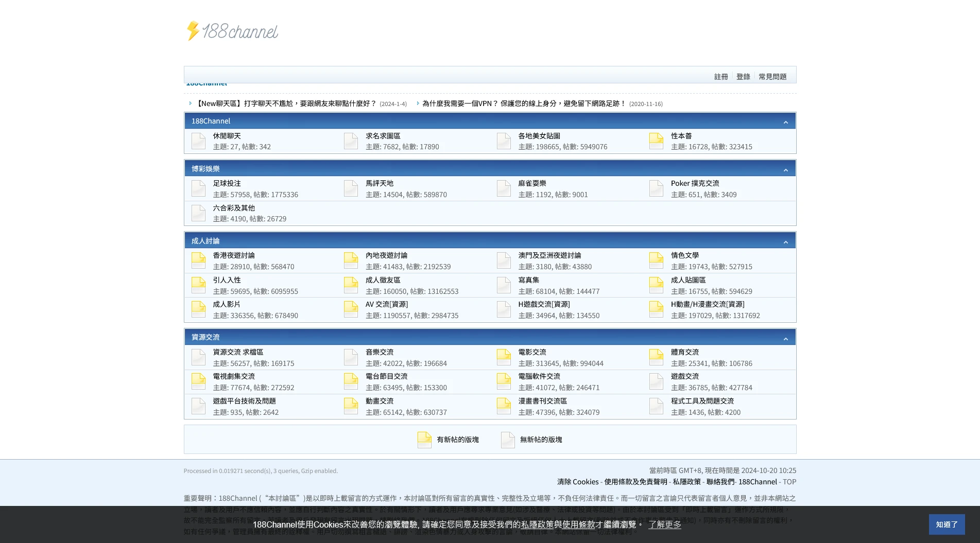Open the 188Channel category header link

click(211, 121)
